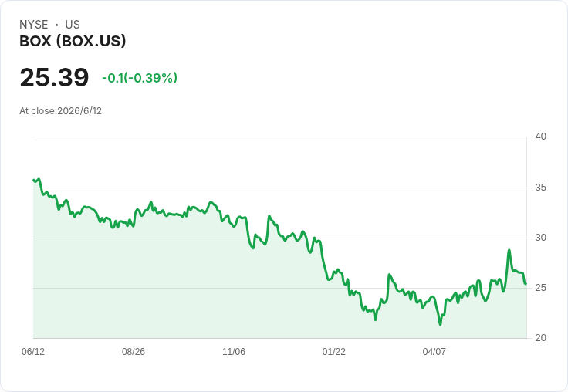Click the BOX (BOX.US) stock title
568x392 pixels.
pyautogui.click(x=73, y=41)
